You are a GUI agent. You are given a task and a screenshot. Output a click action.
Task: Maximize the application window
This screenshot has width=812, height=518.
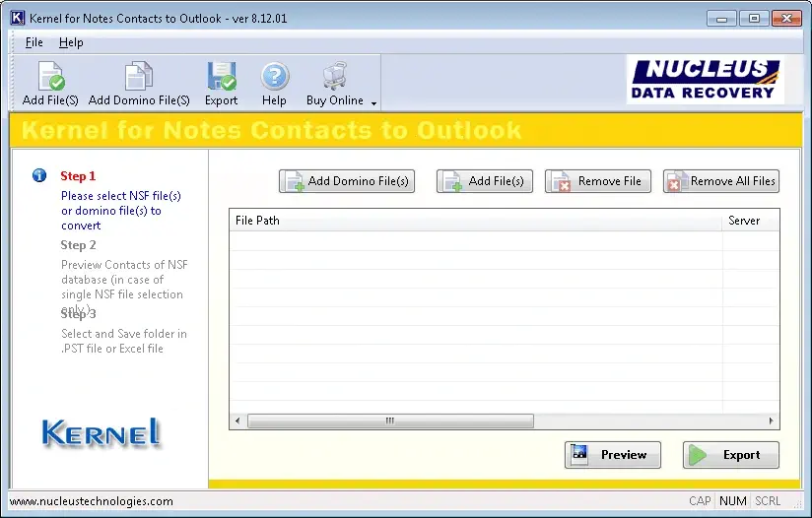[x=754, y=18]
